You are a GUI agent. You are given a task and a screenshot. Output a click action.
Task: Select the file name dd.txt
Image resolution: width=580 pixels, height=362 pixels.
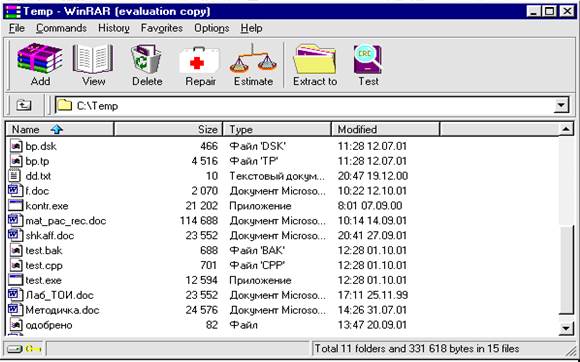(38, 176)
